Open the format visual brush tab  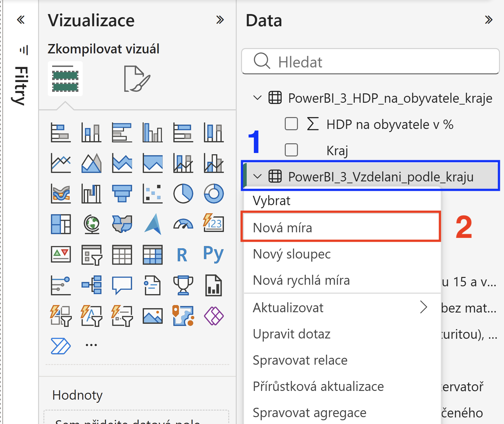(x=137, y=79)
